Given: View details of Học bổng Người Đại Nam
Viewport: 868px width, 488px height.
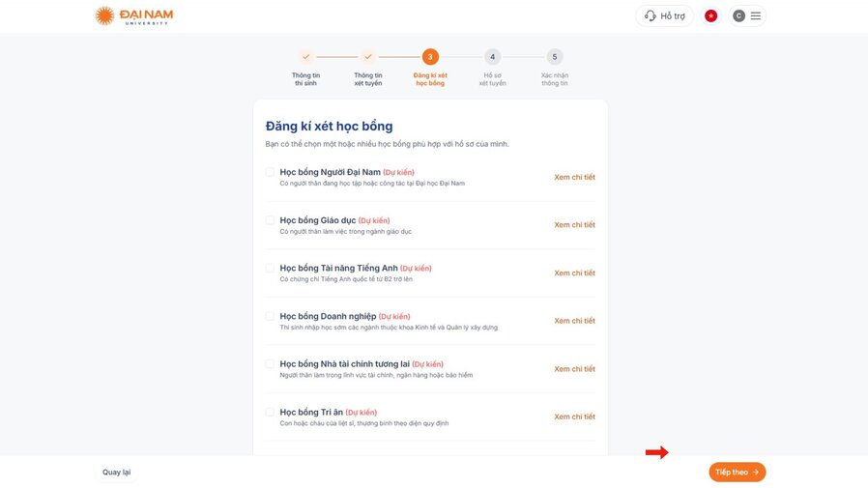Looking at the screenshot, I should [574, 177].
